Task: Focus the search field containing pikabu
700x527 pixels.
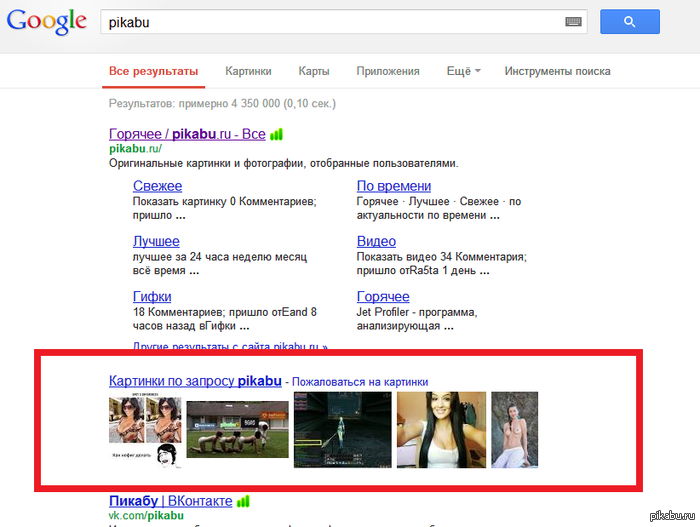Action: (330, 21)
